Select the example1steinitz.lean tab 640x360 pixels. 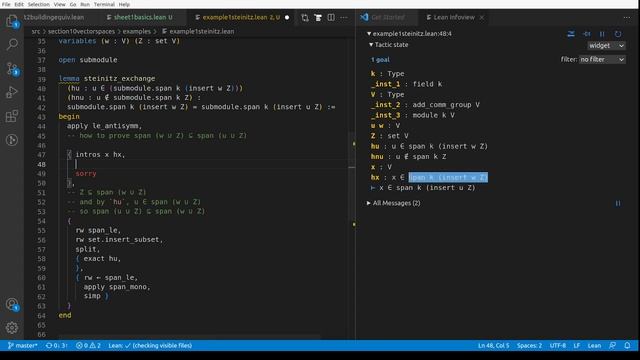coord(241,18)
